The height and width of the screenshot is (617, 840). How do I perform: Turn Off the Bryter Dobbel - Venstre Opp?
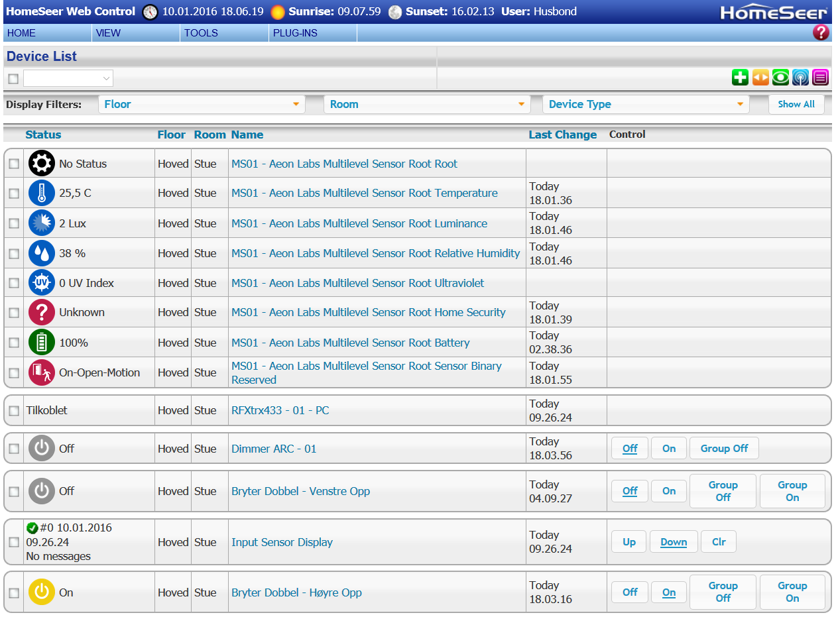(630, 491)
